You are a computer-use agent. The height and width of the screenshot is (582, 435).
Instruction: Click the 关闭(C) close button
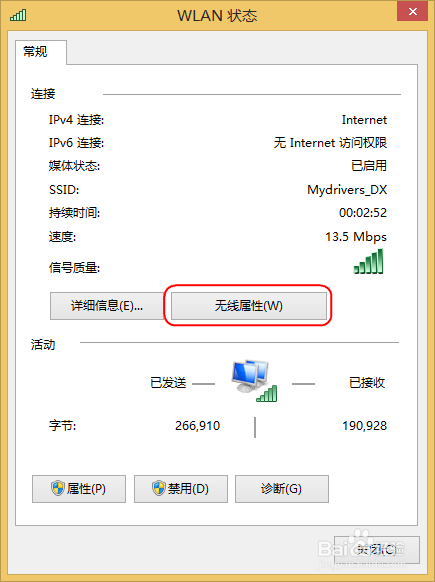[x=377, y=550]
